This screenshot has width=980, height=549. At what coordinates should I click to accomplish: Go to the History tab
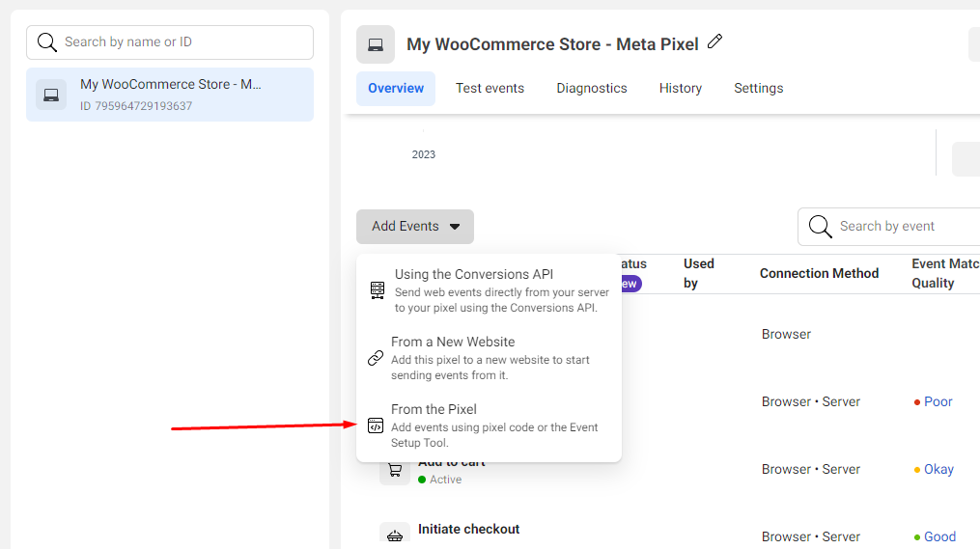coord(681,88)
